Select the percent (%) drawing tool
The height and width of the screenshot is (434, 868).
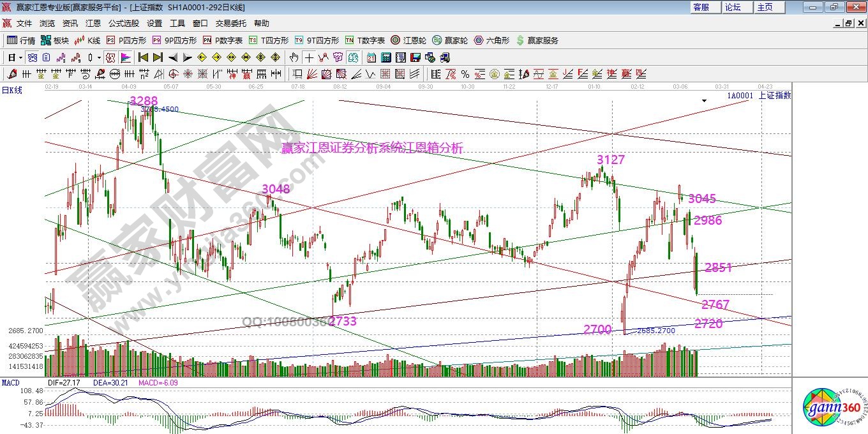coord(465,74)
